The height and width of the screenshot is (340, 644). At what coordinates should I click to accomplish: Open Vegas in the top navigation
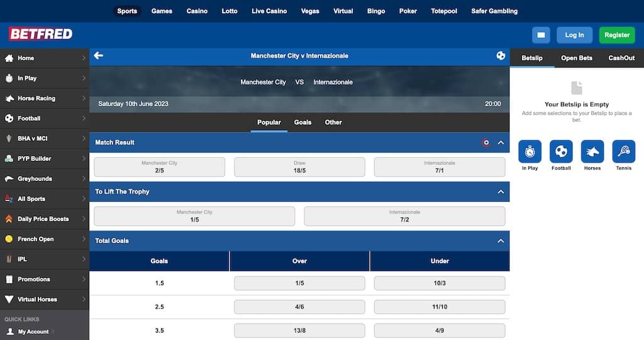pyautogui.click(x=309, y=11)
